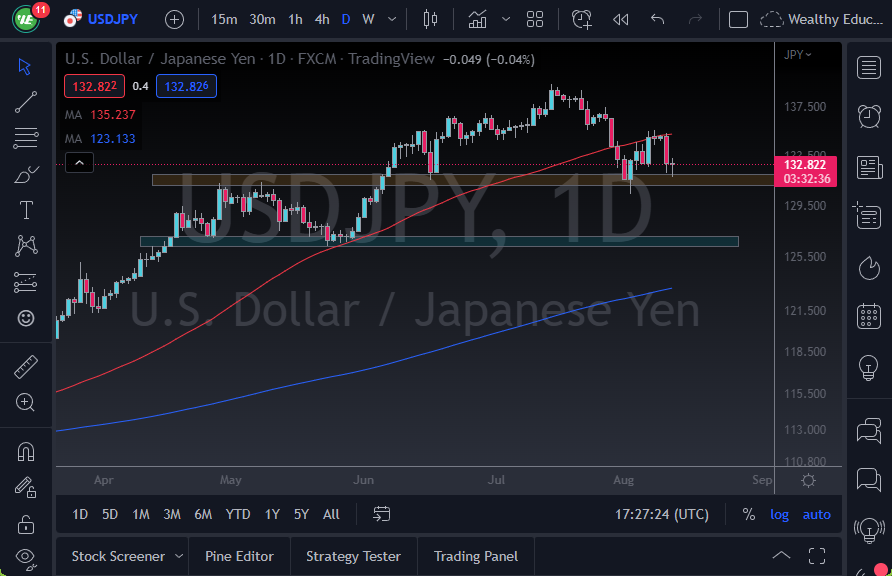Open the forecasting and measurement tools
This screenshot has height=576, width=892.
[26, 282]
